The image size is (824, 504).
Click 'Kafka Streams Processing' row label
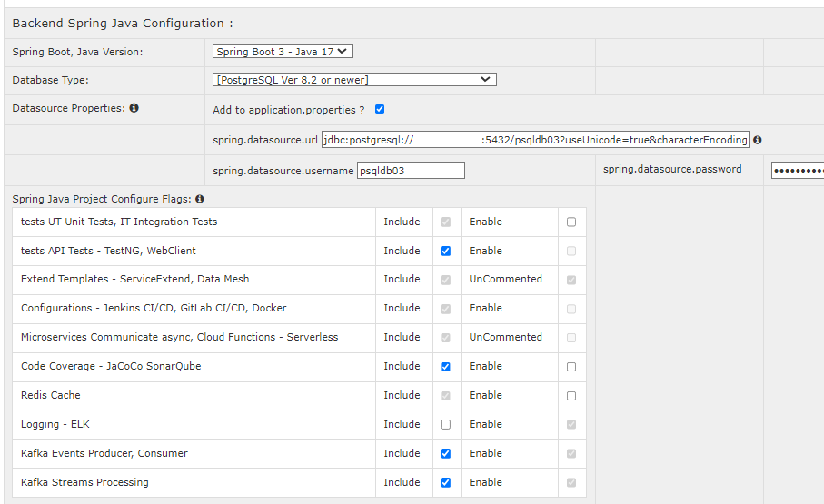click(84, 482)
